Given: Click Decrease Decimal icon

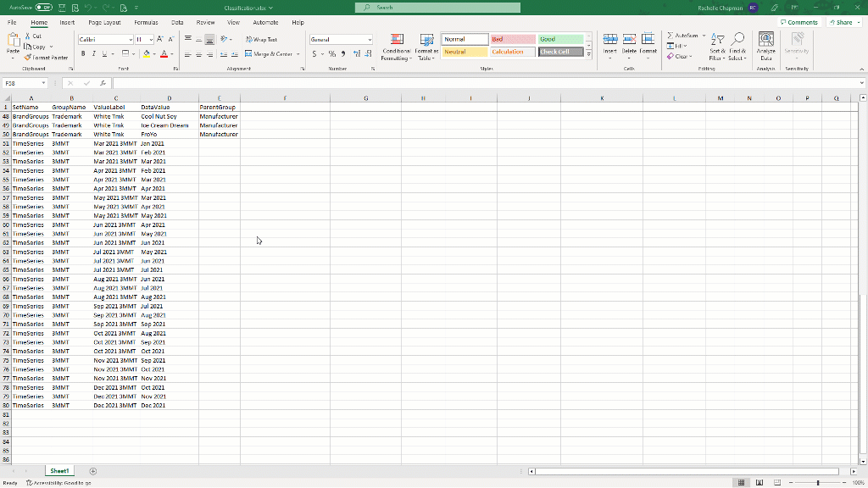Looking at the screenshot, I should point(368,54).
